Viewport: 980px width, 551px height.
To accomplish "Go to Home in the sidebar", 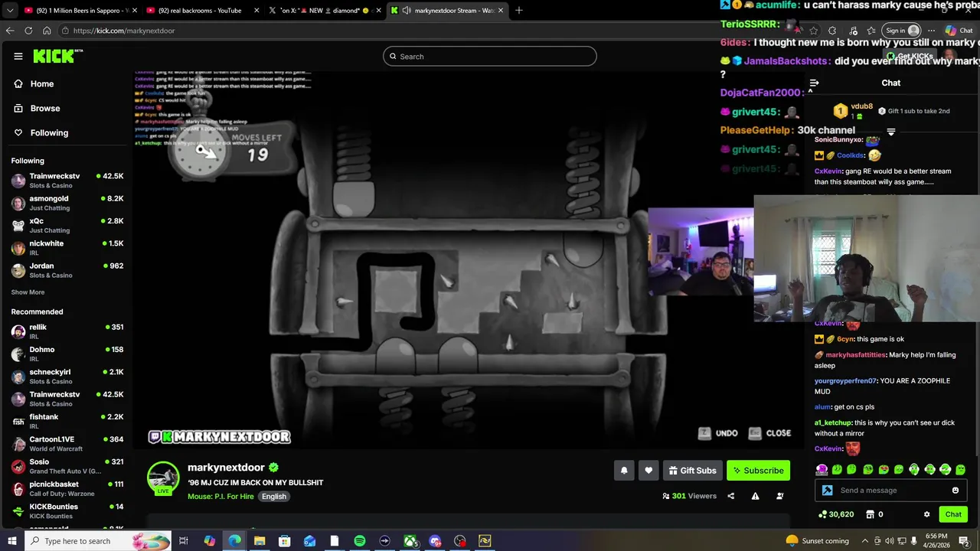I will 42,83.
